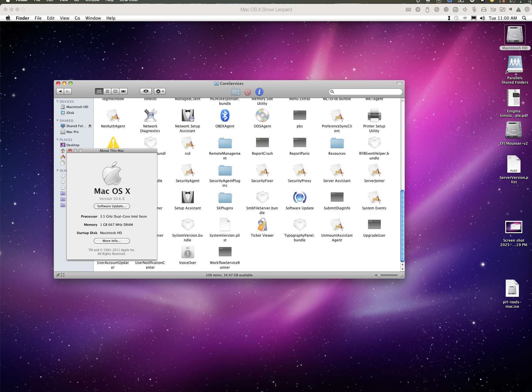Switch Finder to list view

point(107,91)
